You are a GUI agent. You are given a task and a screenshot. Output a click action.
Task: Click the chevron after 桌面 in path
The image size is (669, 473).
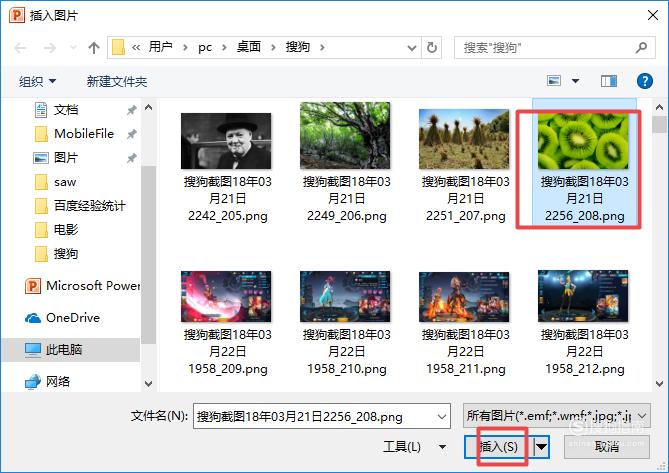pyautogui.click(x=273, y=48)
